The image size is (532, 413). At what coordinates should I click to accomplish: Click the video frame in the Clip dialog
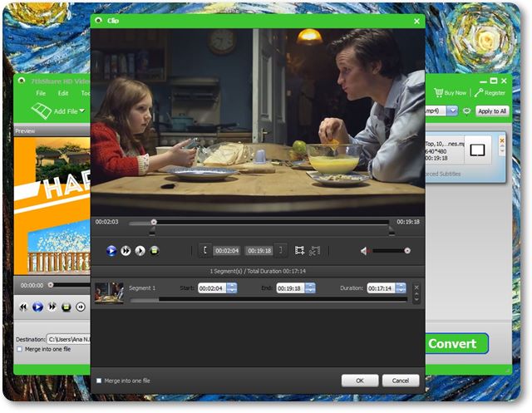[x=258, y=122]
